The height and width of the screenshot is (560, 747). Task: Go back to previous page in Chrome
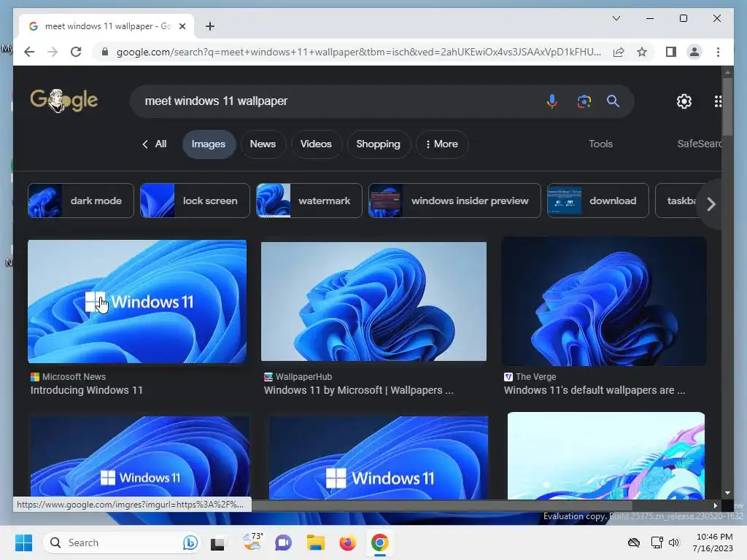pyautogui.click(x=29, y=52)
